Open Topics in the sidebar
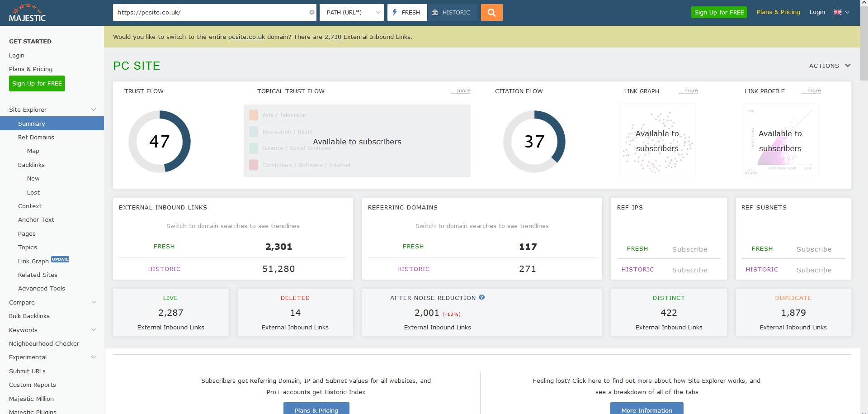This screenshot has height=414, width=868. pos(28,247)
